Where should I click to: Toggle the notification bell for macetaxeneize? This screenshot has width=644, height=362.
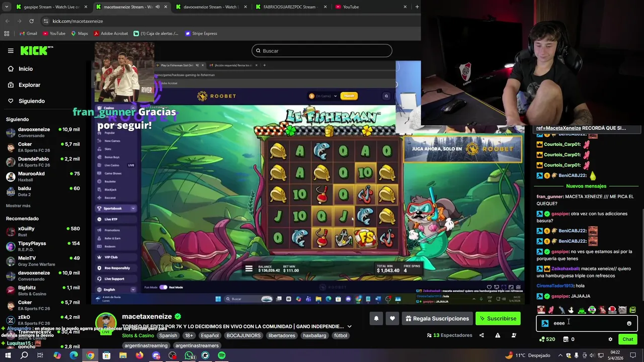[x=376, y=318]
